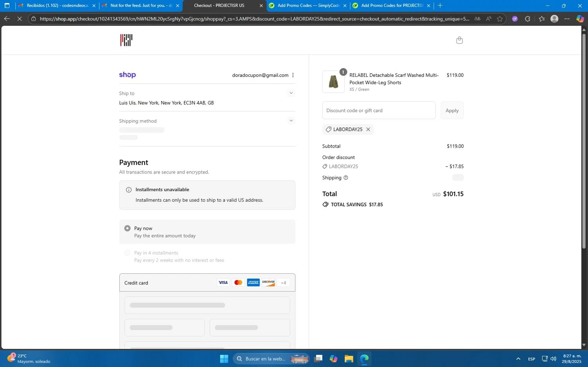Open the Windows Start menu
588x367 pixels.
pyautogui.click(x=224, y=359)
